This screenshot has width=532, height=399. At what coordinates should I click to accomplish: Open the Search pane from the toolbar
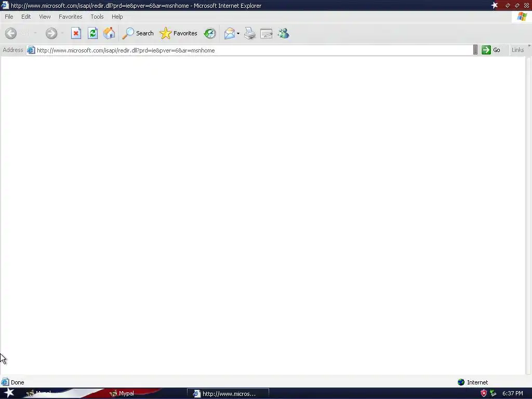[x=138, y=33]
